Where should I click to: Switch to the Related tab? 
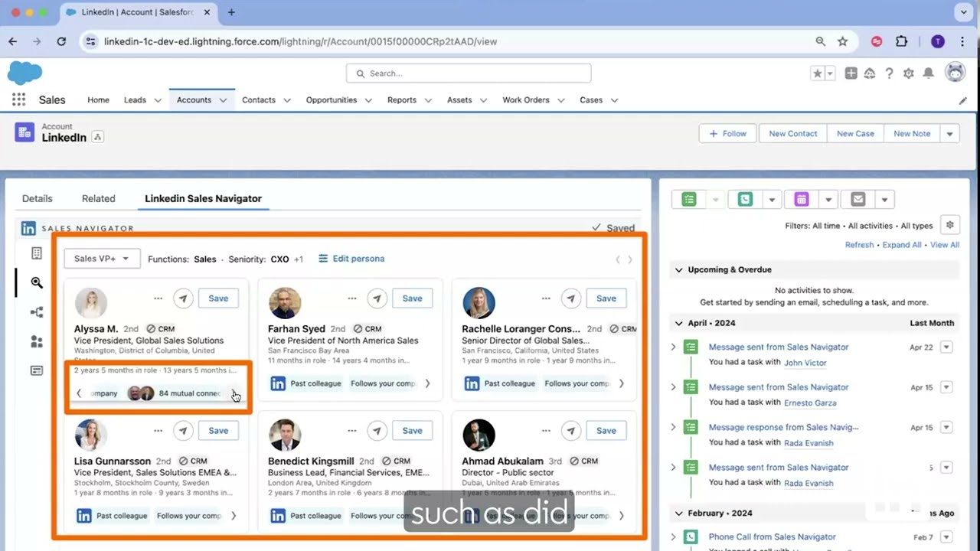click(x=98, y=198)
